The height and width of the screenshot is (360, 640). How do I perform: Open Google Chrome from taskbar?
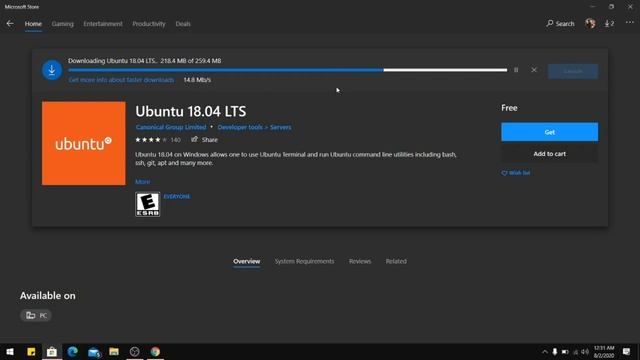click(x=155, y=351)
